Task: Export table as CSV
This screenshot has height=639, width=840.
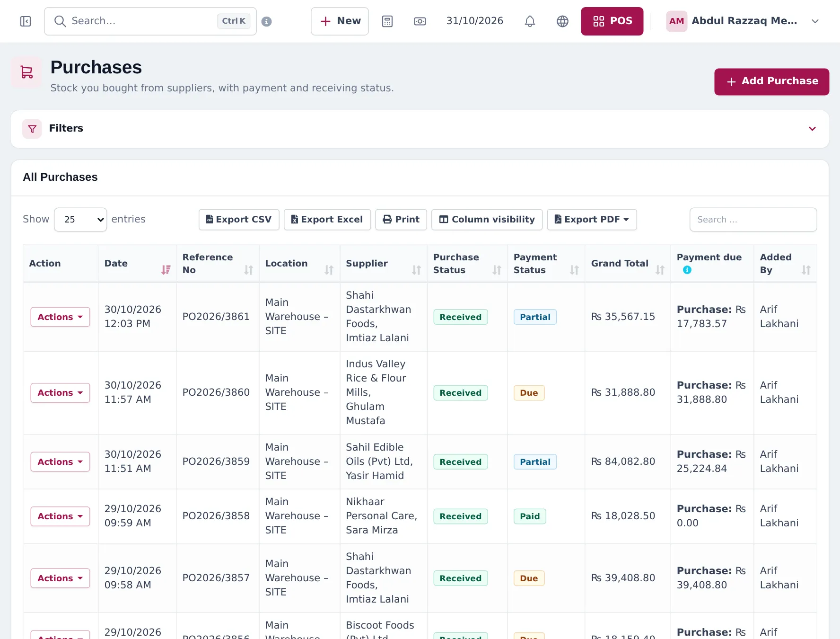Action: (x=239, y=220)
